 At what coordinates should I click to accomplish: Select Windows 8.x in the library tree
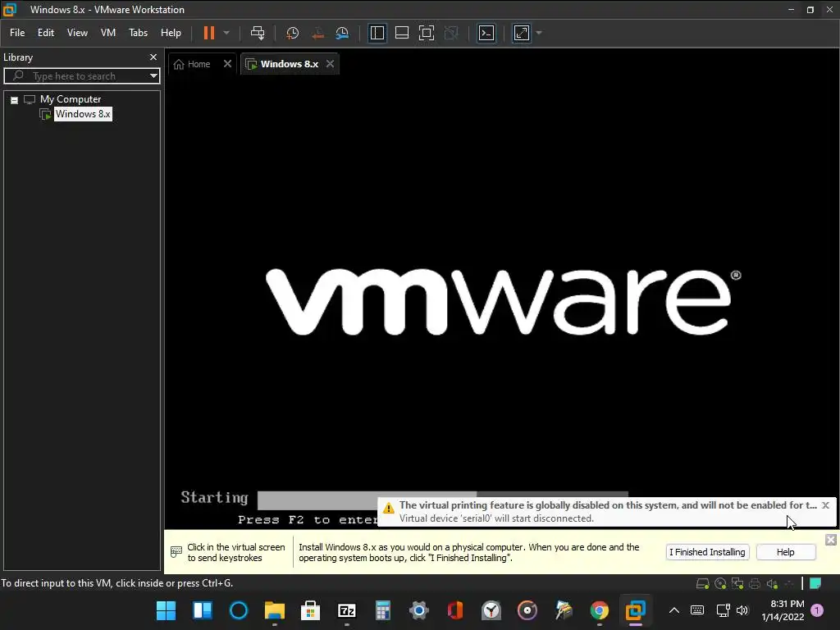point(83,114)
